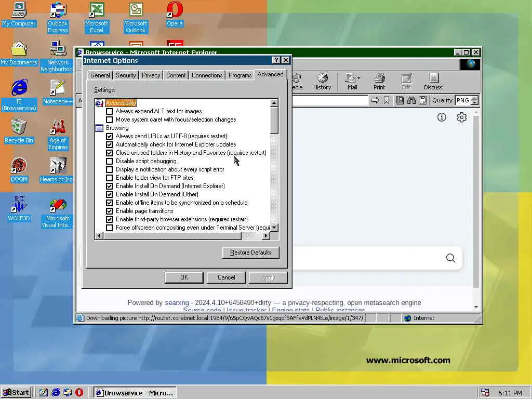Viewport: 532px width, 399px height.
Task: Click the settings list scroll-down arrow
Action: 274,228
